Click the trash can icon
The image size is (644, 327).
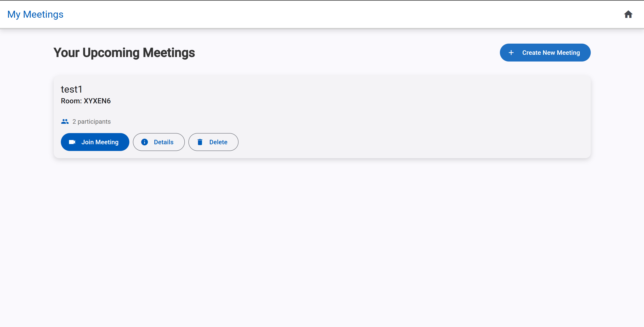point(200,142)
